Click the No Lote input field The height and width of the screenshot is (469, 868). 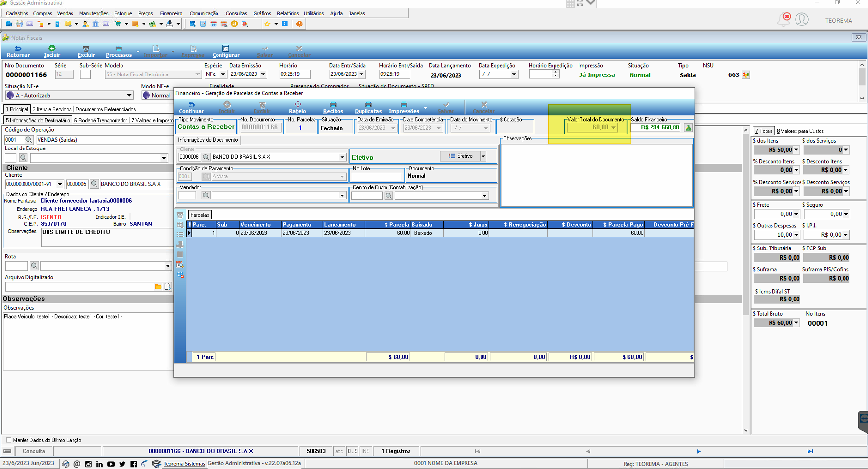pyautogui.click(x=377, y=176)
